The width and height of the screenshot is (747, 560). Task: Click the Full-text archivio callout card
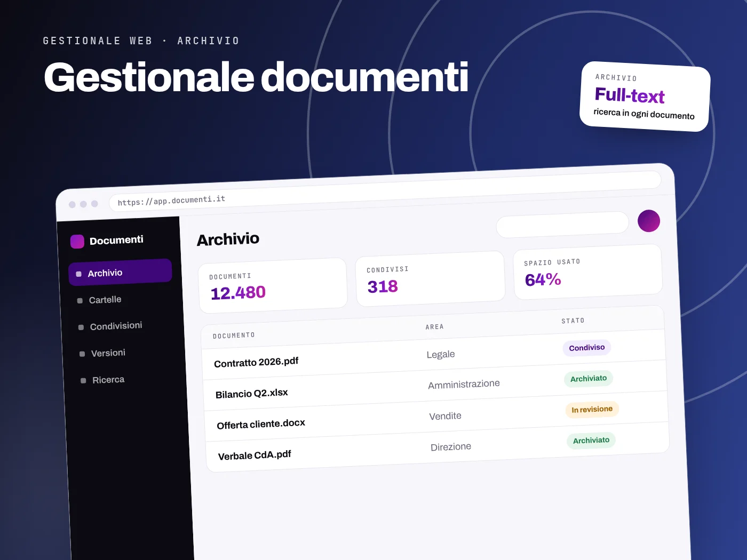coord(645,97)
